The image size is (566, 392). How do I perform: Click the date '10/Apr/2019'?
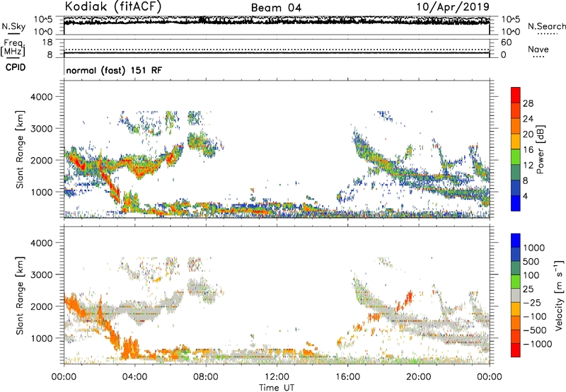click(x=453, y=6)
